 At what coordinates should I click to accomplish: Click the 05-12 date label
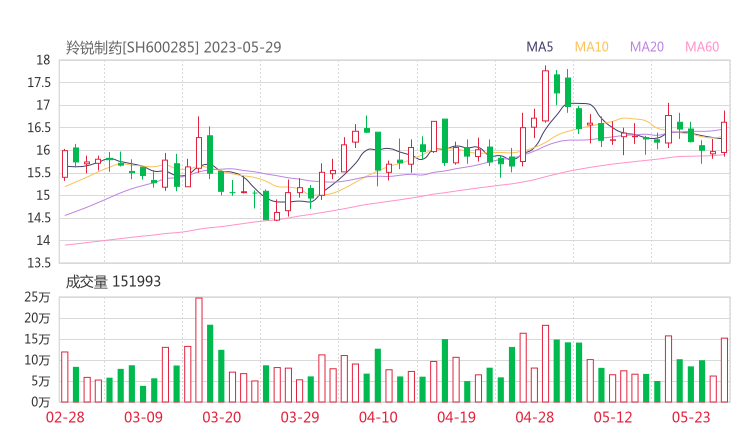click(x=613, y=417)
